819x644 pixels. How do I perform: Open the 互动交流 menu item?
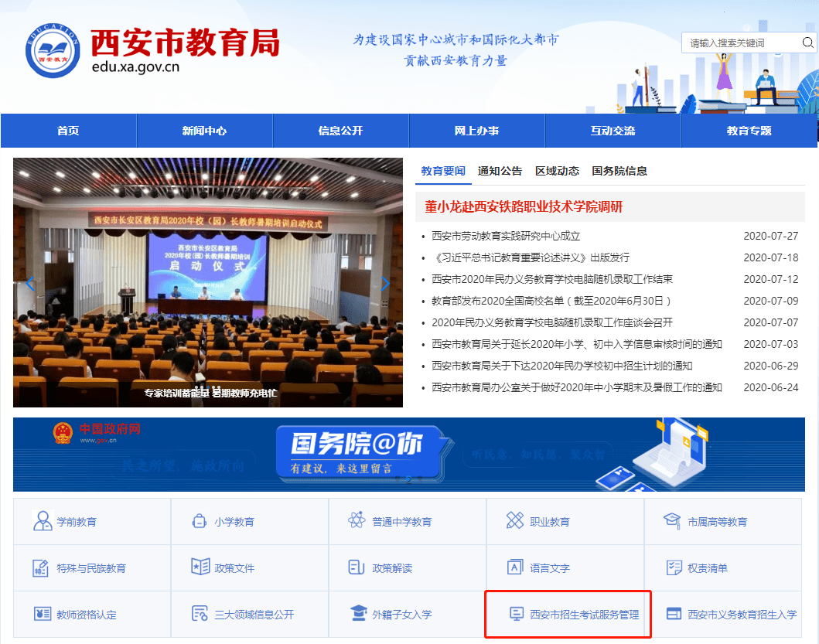click(613, 130)
